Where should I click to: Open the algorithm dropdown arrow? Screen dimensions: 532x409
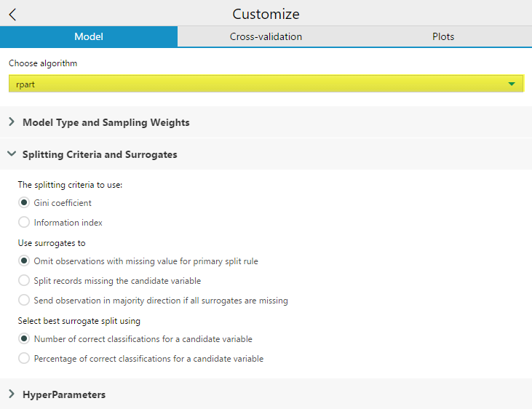[x=512, y=84]
